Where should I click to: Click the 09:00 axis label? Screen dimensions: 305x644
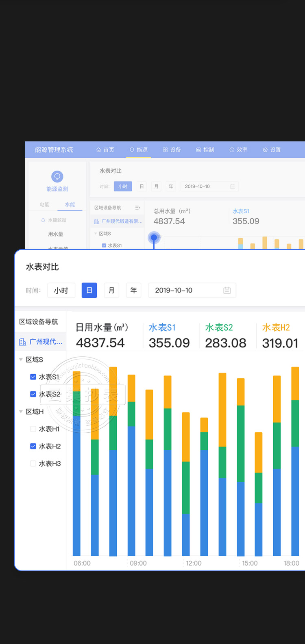tap(138, 563)
